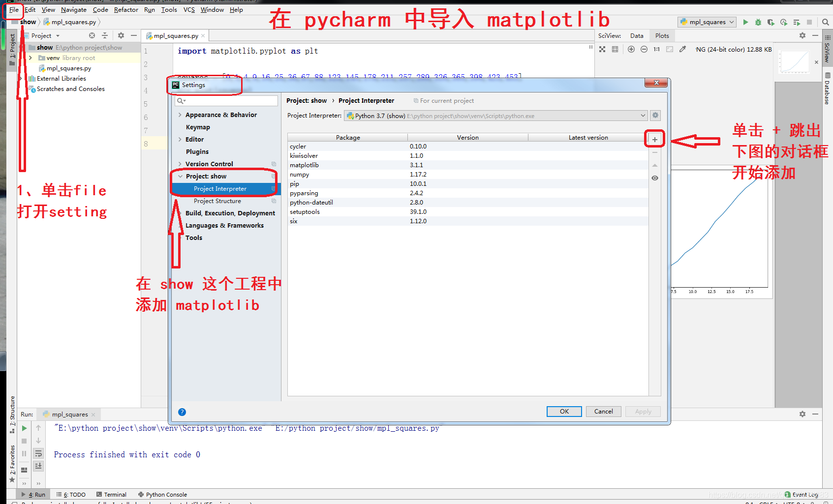Set SciView plot to actual size 1:1
Viewport: 833px width, 504px height.
tap(657, 49)
